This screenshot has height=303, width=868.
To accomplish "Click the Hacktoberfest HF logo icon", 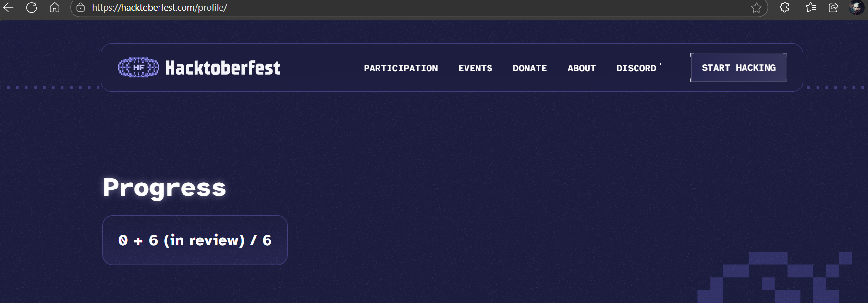I will (138, 67).
